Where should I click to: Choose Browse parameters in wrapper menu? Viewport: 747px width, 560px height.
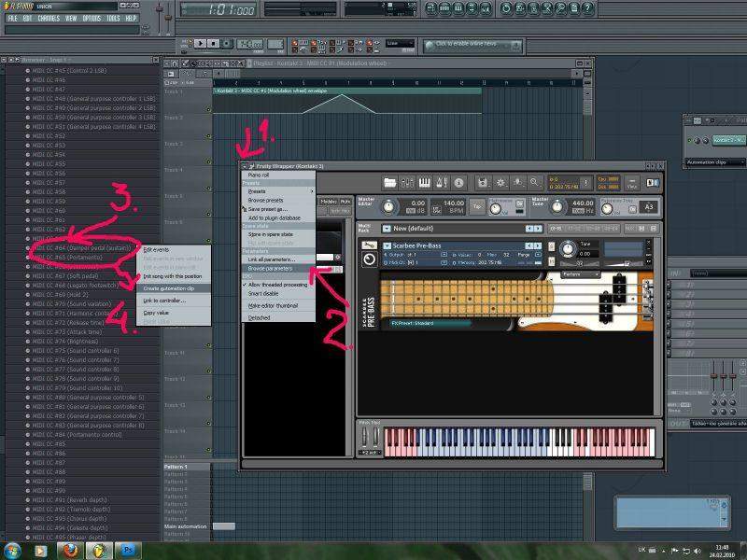point(271,268)
